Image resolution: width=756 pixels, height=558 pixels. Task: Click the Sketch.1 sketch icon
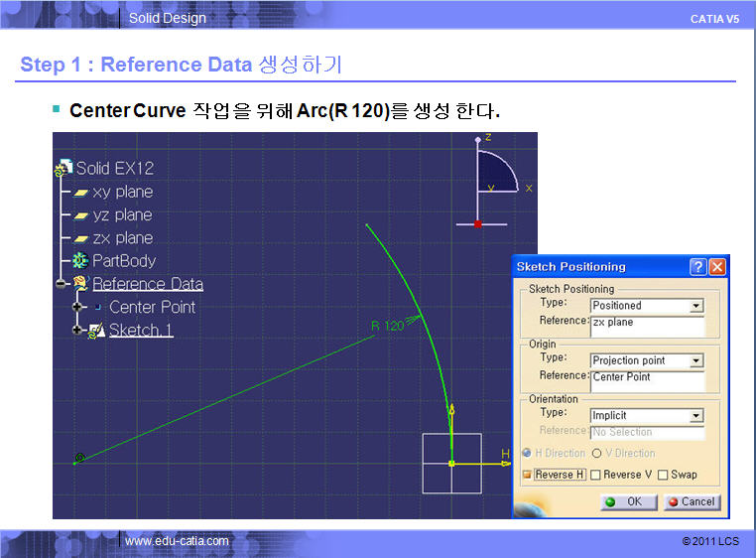96,331
